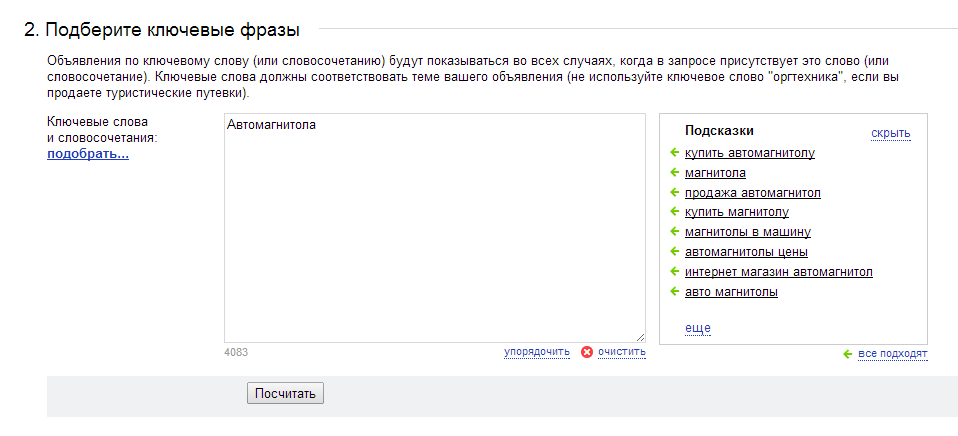This screenshot has width=958, height=436.
Task: Open keyword picker via 'подобрать...'
Action: (88, 154)
